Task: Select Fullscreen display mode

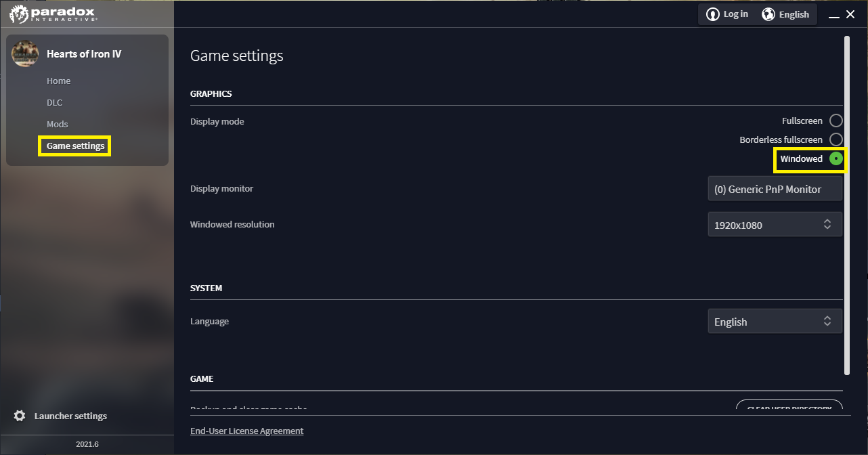Action: click(836, 120)
